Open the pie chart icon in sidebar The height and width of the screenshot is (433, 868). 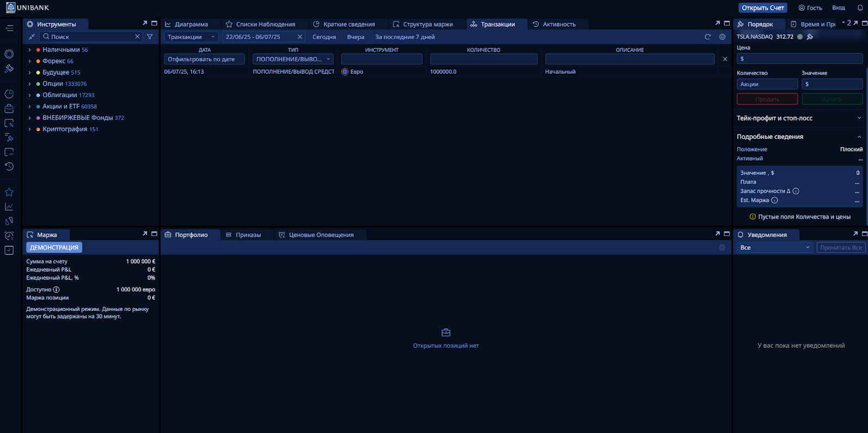pyautogui.click(x=9, y=94)
